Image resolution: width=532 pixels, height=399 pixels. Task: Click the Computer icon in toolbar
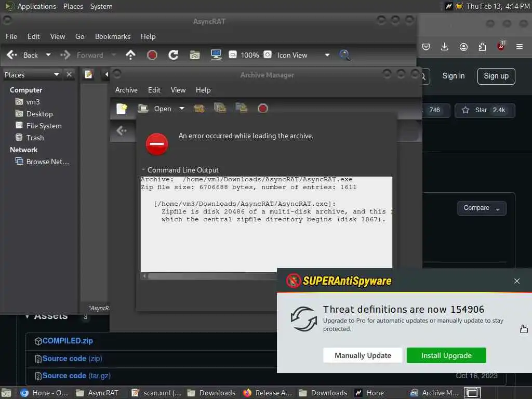(x=216, y=55)
